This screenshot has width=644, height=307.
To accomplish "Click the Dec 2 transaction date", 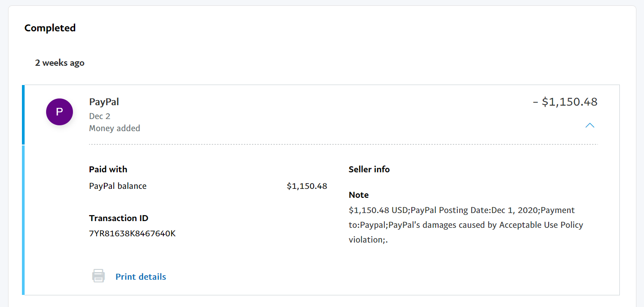I will point(99,116).
